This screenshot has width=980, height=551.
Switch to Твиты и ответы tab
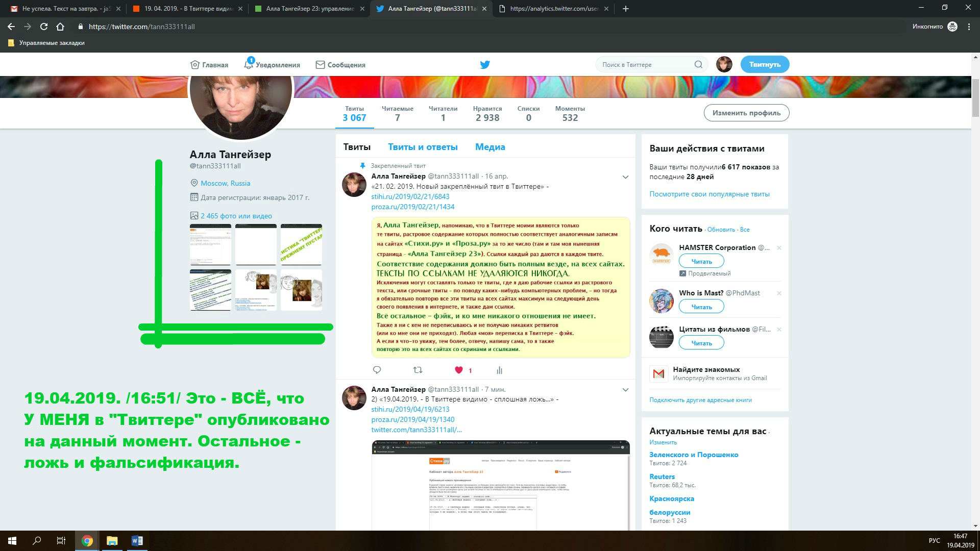click(x=423, y=147)
